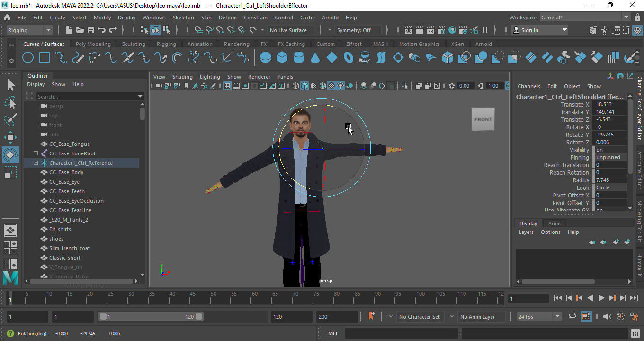Click the pause render icon in status line
The width and height of the screenshot is (644, 341).
tap(485, 30)
